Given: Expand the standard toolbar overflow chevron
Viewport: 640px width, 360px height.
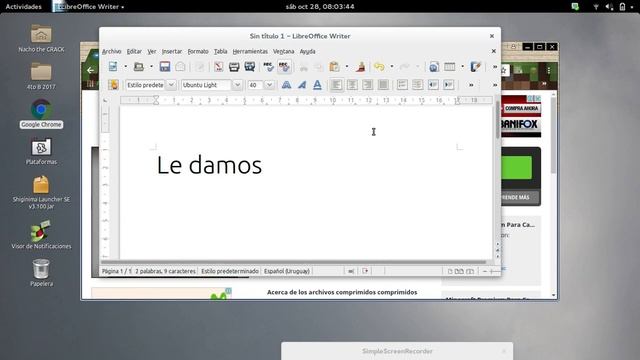Looking at the screenshot, I should coord(495,67).
